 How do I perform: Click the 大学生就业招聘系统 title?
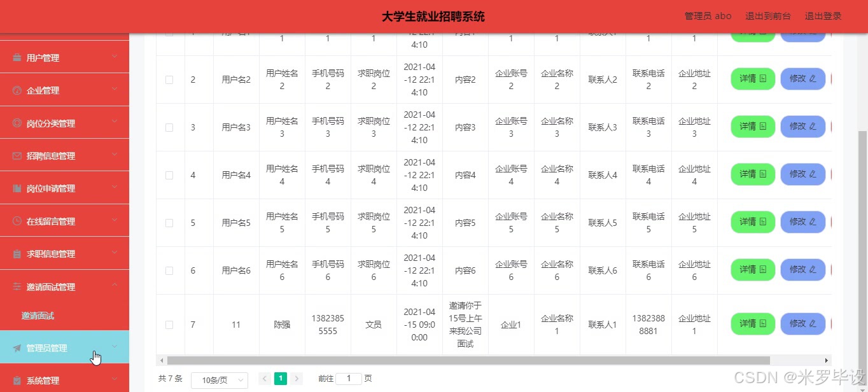click(x=433, y=17)
